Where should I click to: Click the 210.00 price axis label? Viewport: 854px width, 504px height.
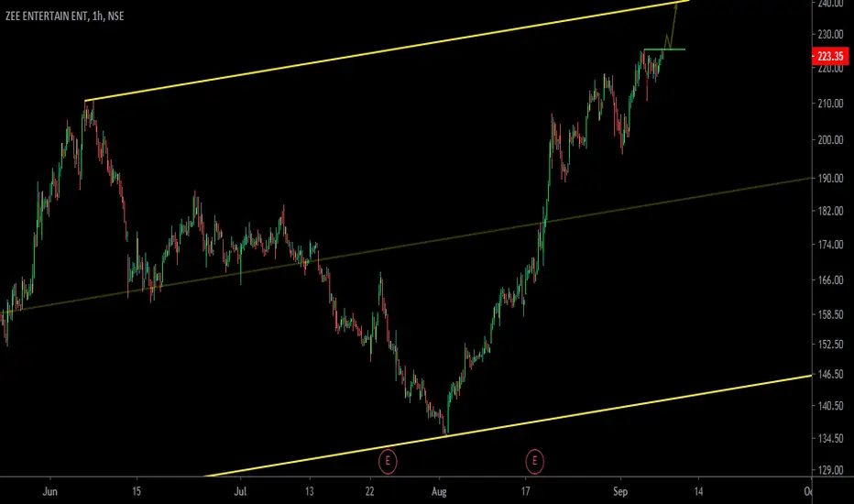830,104
